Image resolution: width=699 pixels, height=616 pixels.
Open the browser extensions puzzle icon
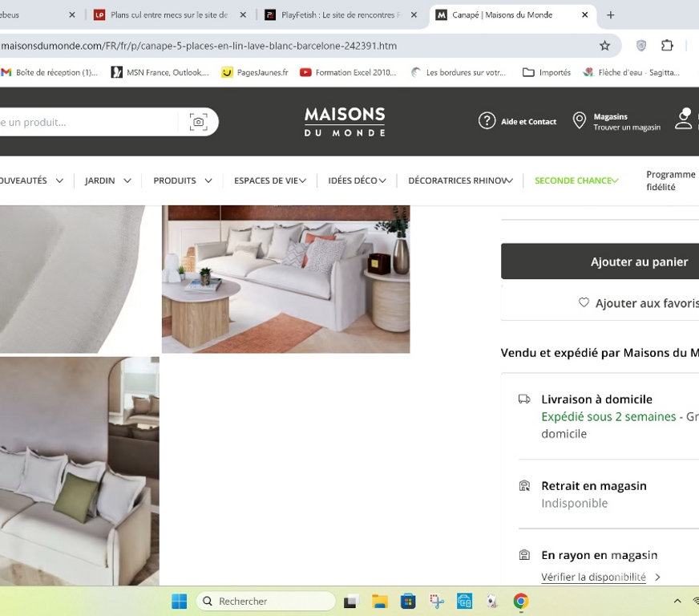667,46
